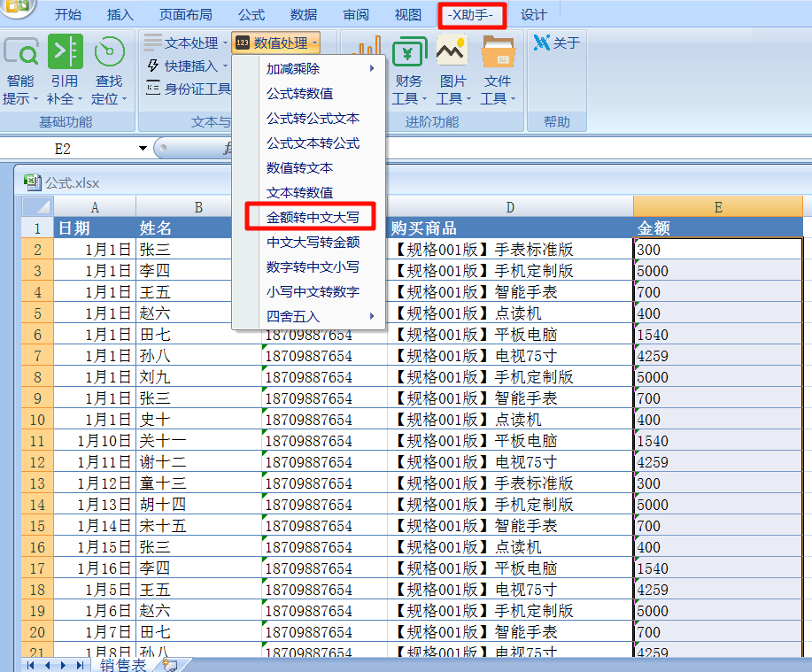Click header cell 金额
This screenshot has width=812, height=672.
coord(718,228)
